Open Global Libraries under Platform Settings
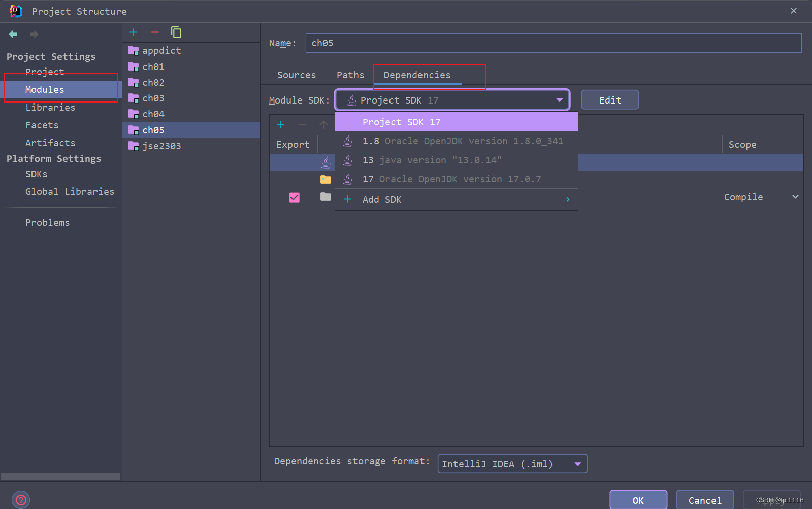Viewport: 812px width, 509px height. 70,191
